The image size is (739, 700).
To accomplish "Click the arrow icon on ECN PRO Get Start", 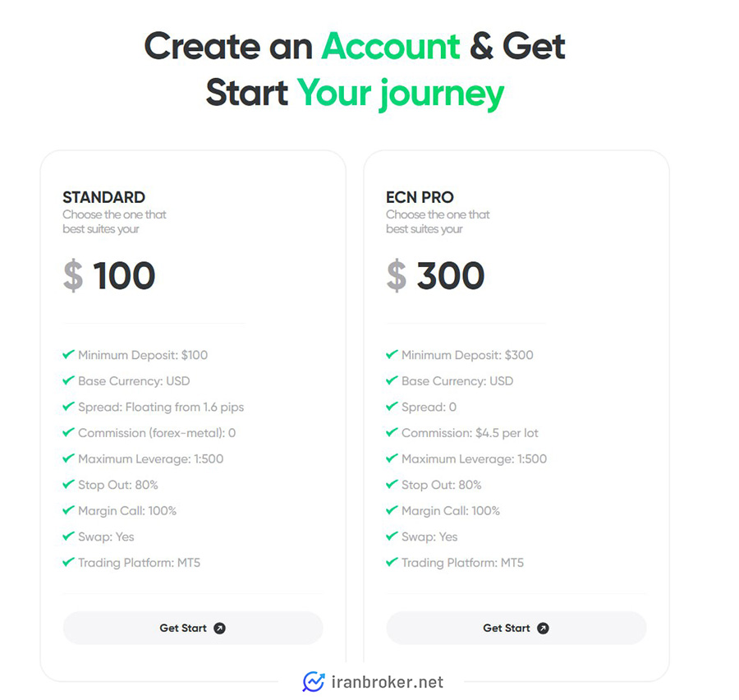I will 543,629.
